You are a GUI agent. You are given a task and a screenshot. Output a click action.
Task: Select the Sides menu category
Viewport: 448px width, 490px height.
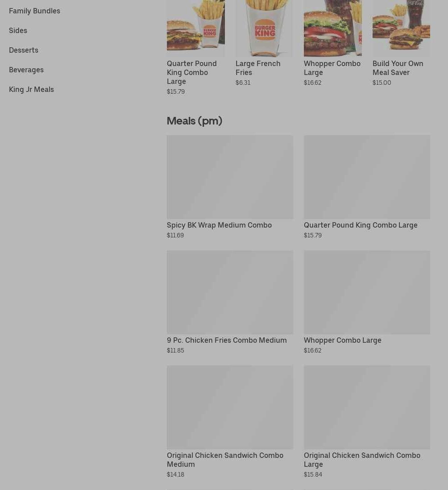18,31
